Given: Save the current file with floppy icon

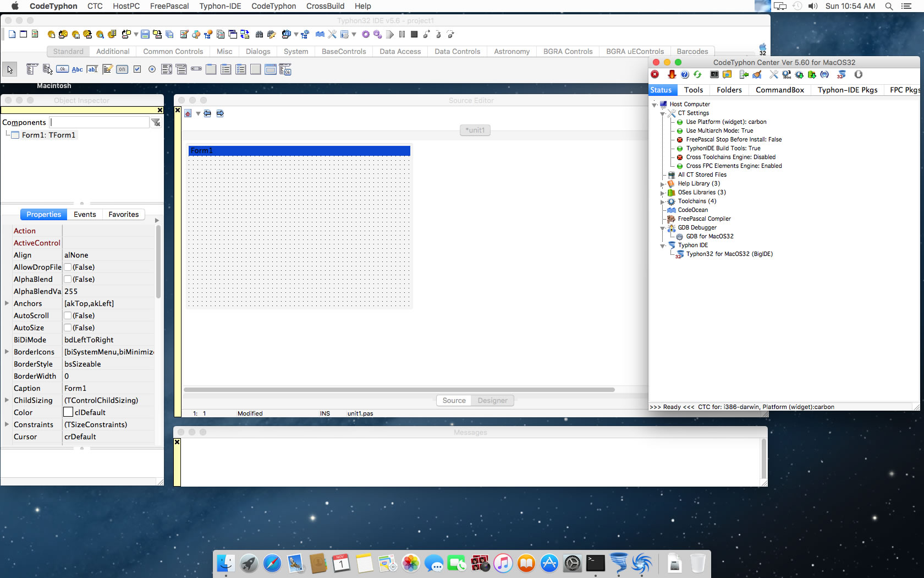Looking at the screenshot, I should [145, 34].
